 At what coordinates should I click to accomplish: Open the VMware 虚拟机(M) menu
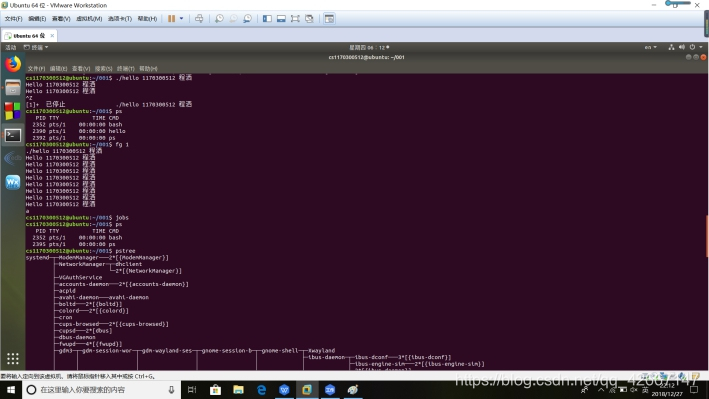pos(89,19)
